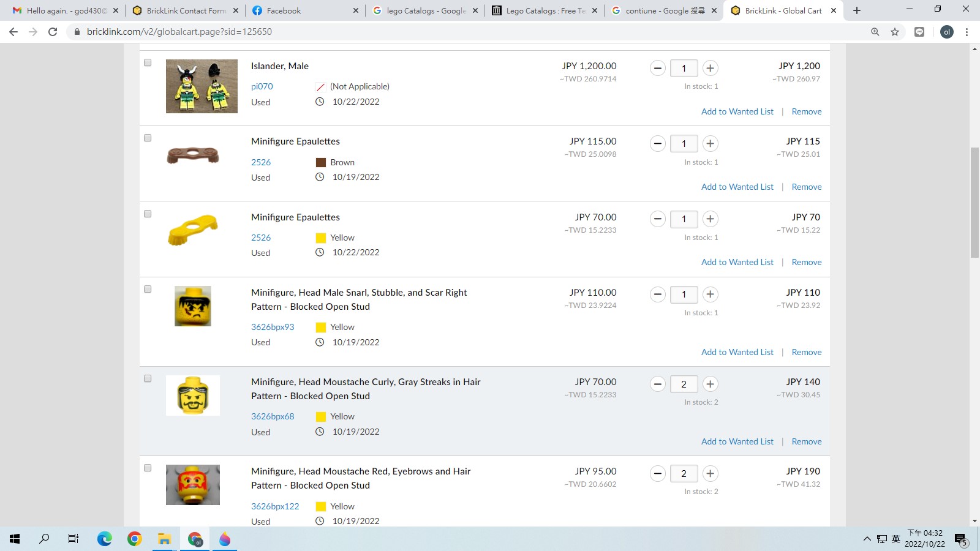
Task: Decrease quantity of Brown Minifigure Epaulettes
Action: pyautogui.click(x=658, y=144)
